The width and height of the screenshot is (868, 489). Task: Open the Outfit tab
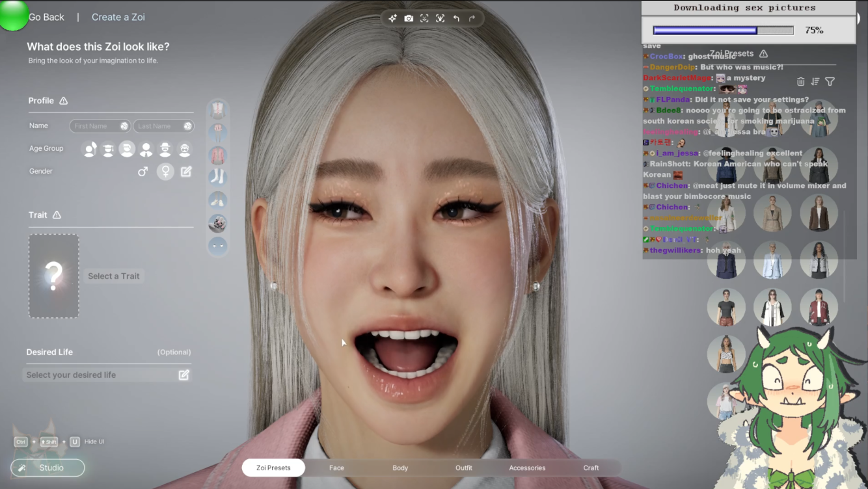pyautogui.click(x=463, y=468)
